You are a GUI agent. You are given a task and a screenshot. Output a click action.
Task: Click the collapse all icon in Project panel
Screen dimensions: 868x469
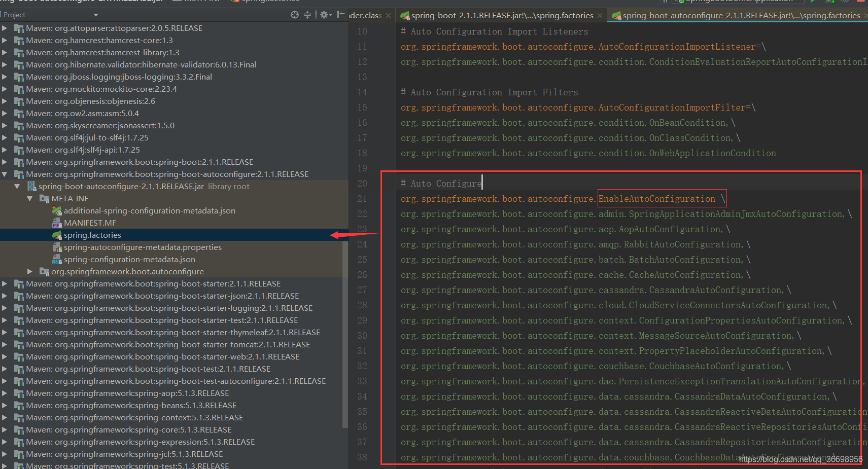307,15
